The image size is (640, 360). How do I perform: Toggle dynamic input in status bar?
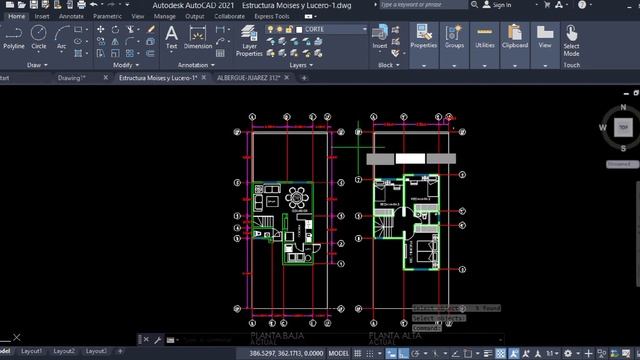(x=391, y=353)
